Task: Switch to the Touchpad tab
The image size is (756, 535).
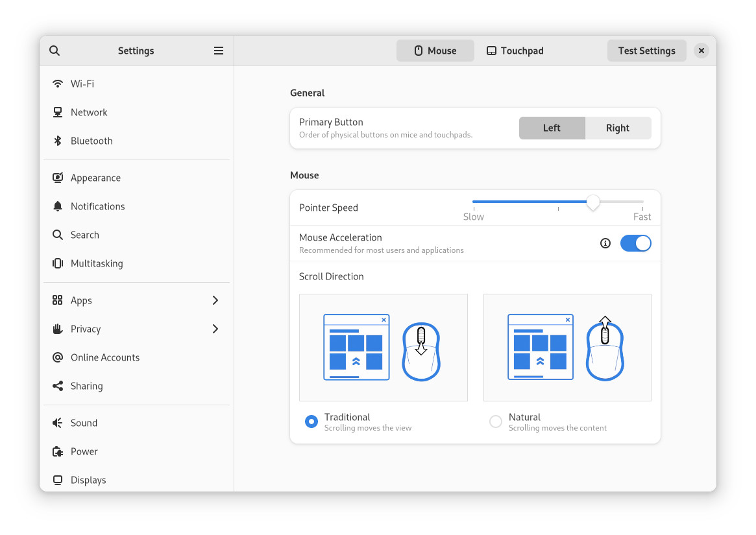Action: pos(515,51)
